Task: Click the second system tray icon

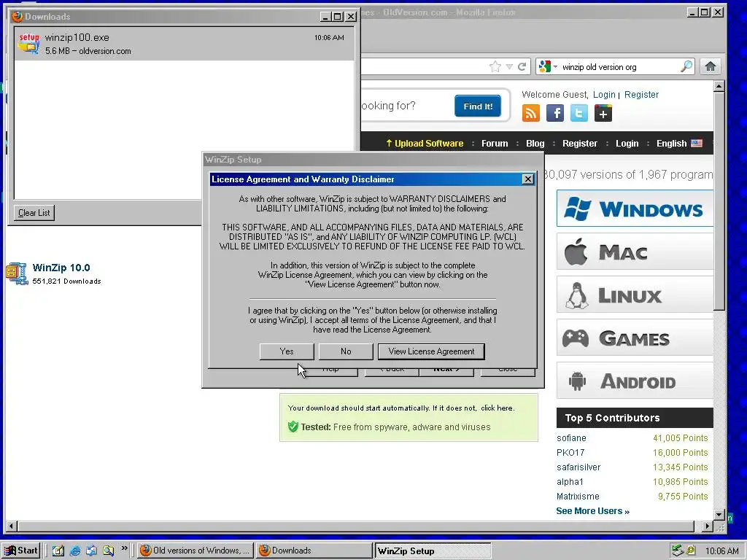Action: pos(691,551)
